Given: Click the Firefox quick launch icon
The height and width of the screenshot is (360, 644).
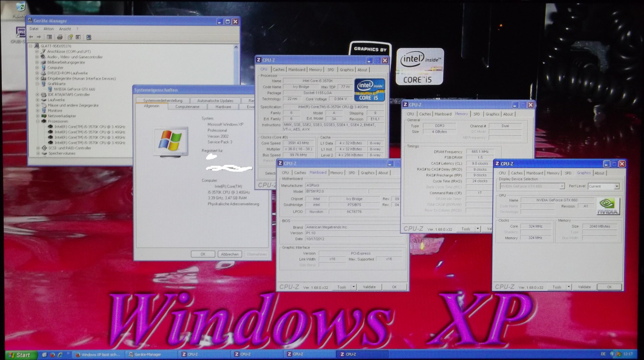Looking at the screenshot, I should point(52,355).
